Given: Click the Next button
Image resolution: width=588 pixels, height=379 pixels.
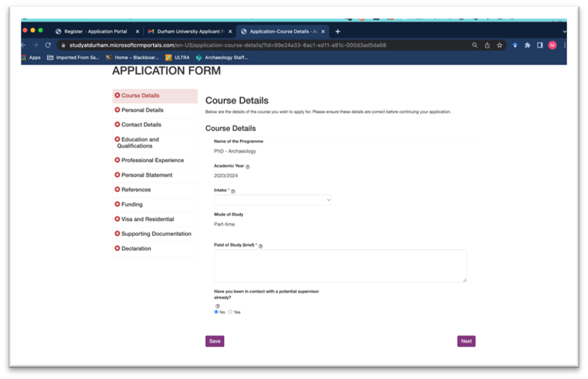Looking at the screenshot, I should click(x=467, y=341).
